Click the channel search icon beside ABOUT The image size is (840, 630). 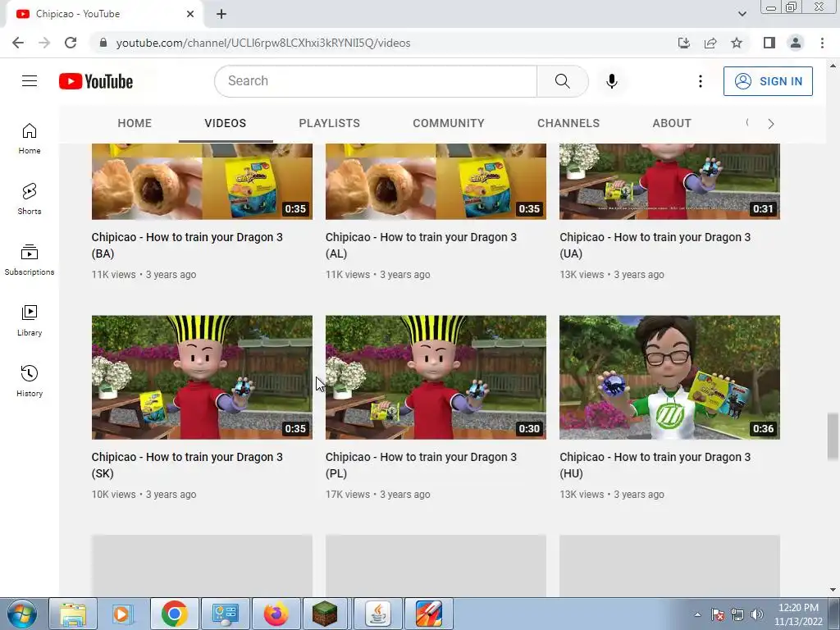pyautogui.click(x=747, y=123)
